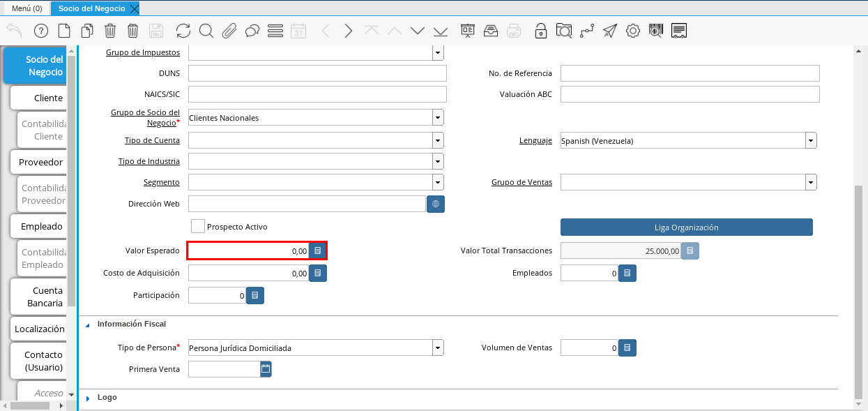Click globe icon next to Dirección Web
Image resolution: width=868 pixels, height=411 pixels.
pyautogui.click(x=436, y=204)
